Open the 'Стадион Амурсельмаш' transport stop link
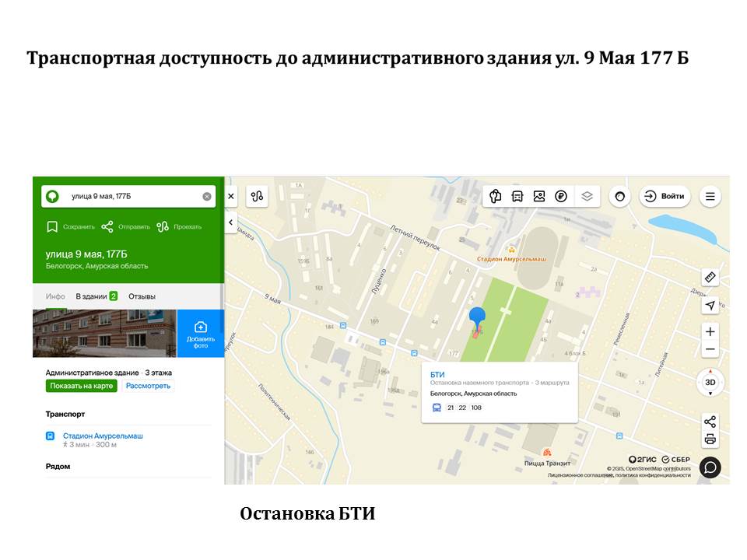 pos(103,436)
